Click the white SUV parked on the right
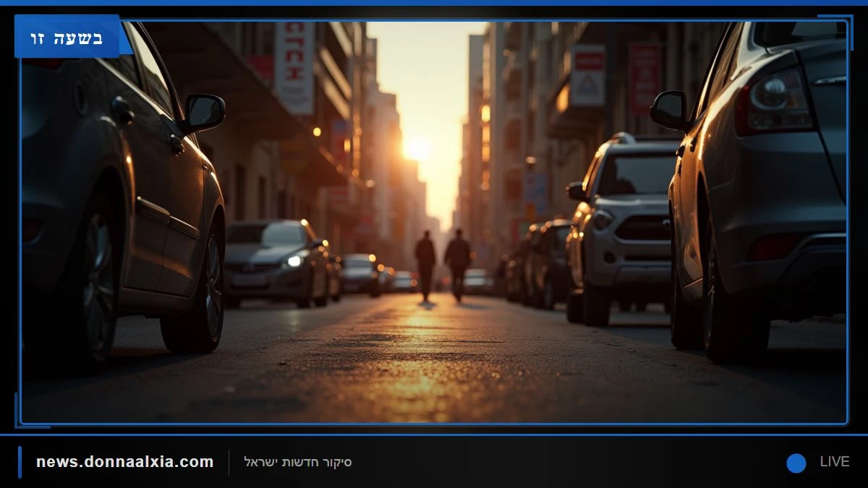Image resolution: width=868 pixels, height=488 pixels. tap(622, 229)
